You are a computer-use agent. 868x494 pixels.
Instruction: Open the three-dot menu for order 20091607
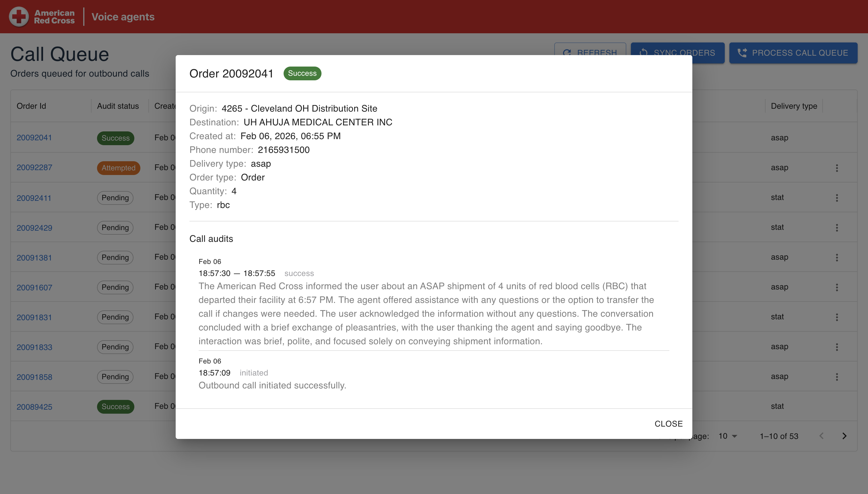point(837,287)
